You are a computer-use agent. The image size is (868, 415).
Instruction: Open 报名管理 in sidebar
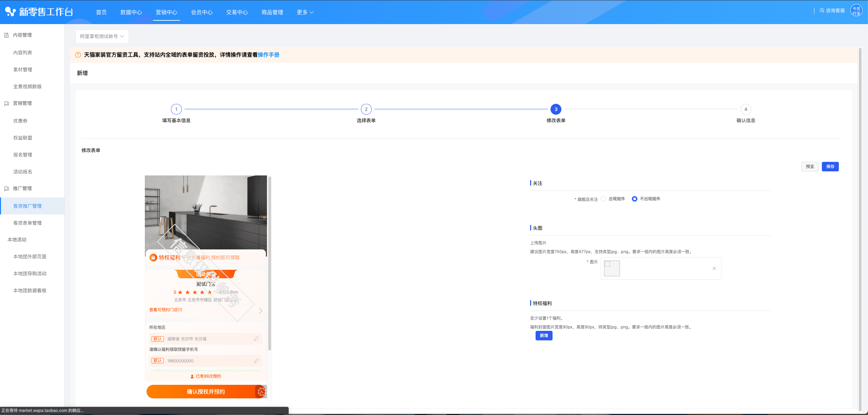click(x=23, y=155)
